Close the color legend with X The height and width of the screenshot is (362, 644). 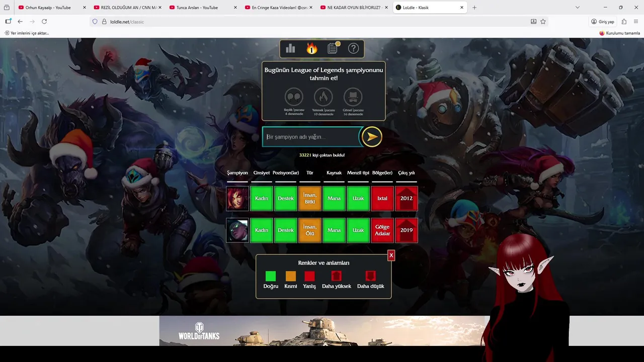pos(391,255)
